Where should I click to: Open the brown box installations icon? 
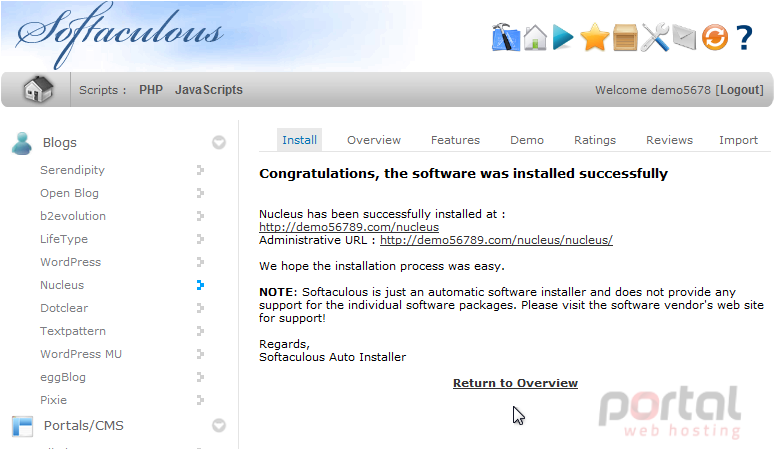pos(625,37)
